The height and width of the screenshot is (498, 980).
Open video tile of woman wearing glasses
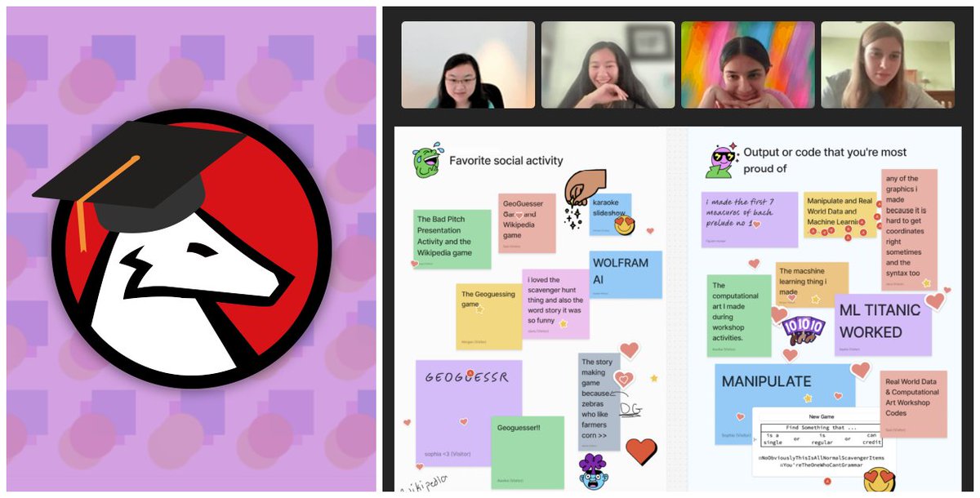(x=468, y=64)
